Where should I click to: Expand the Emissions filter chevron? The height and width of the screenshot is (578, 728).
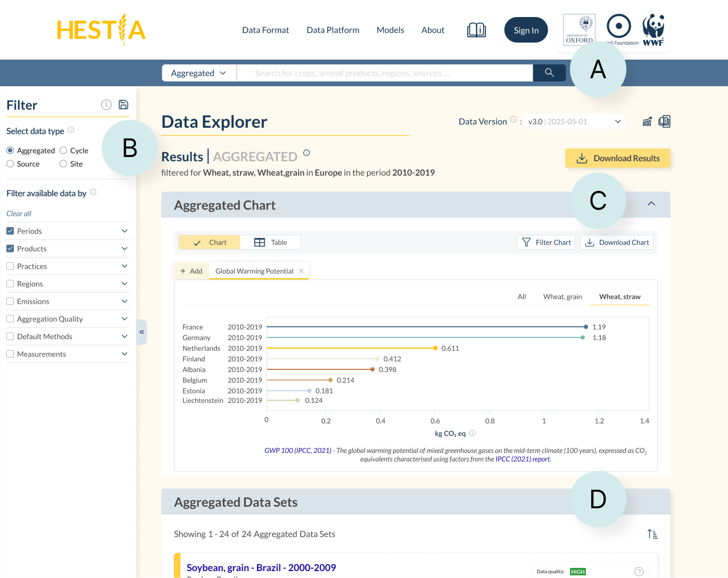(x=125, y=301)
